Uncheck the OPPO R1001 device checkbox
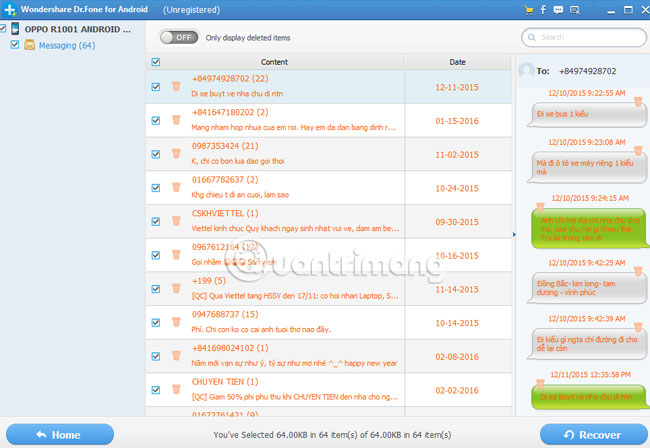The image size is (650, 448). (x=2, y=28)
